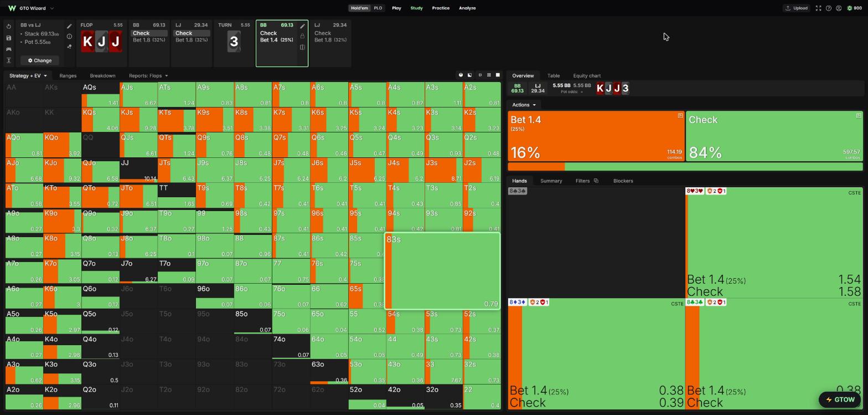This screenshot has height=415, width=868.
Task: Expand the Bet 1.4 action card icon
Action: [x=680, y=116]
